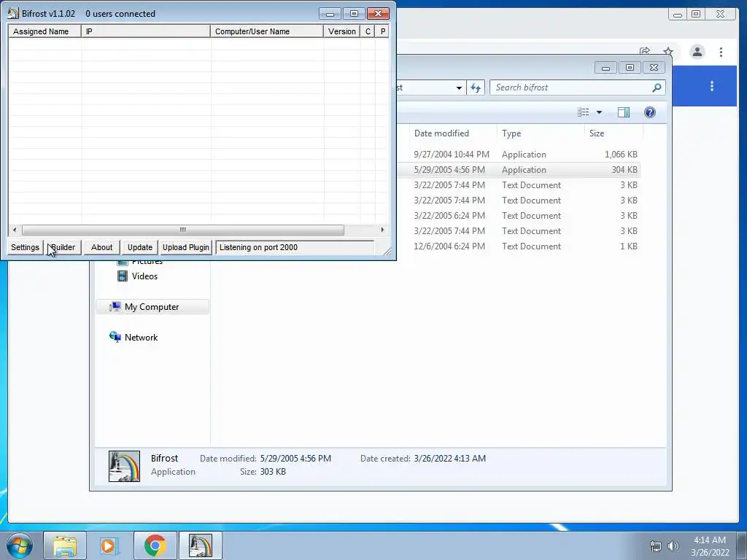Click the volume speaker tray icon
The width and height of the screenshot is (747, 560).
coord(673,546)
